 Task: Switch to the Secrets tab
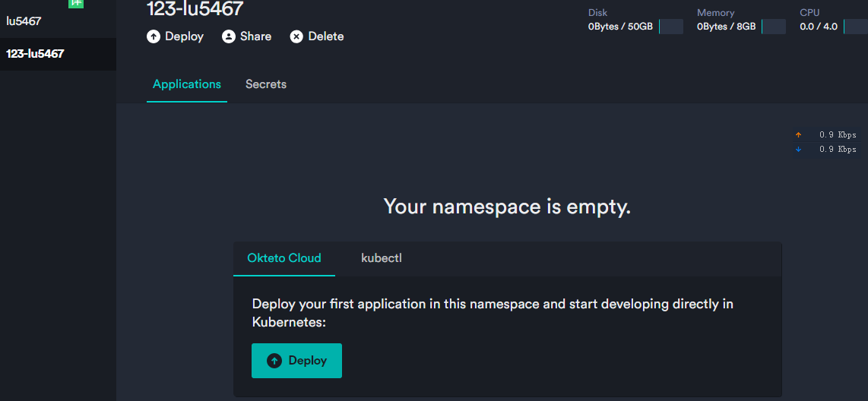pos(266,84)
